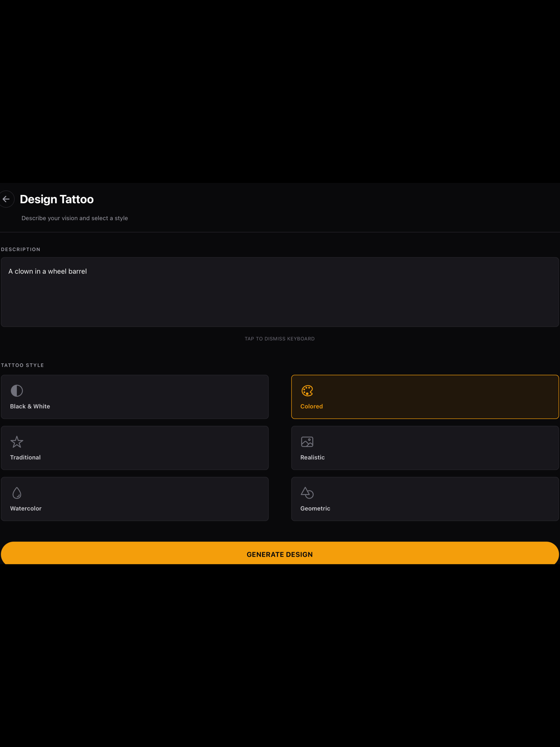Focus the description text field
This screenshot has height=747, width=560.
point(280,292)
